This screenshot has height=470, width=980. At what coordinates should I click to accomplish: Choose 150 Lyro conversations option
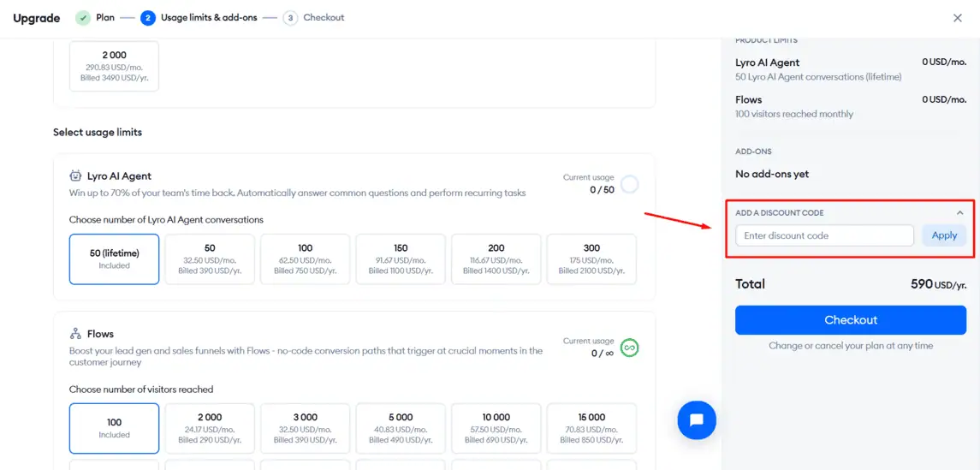click(401, 259)
